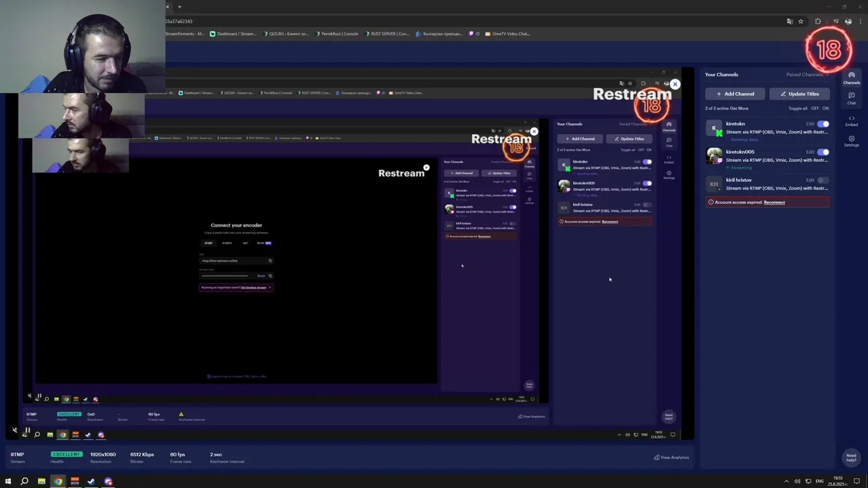Mute the stream preview player
The width and height of the screenshot is (868, 488).
[15, 430]
